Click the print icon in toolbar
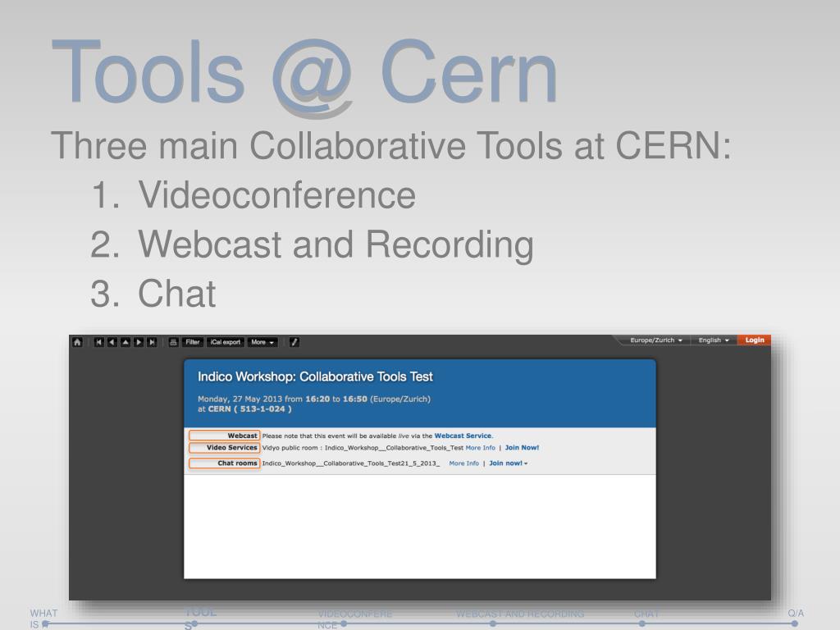Image resolution: width=840 pixels, height=630 pixels. (173, 342)
